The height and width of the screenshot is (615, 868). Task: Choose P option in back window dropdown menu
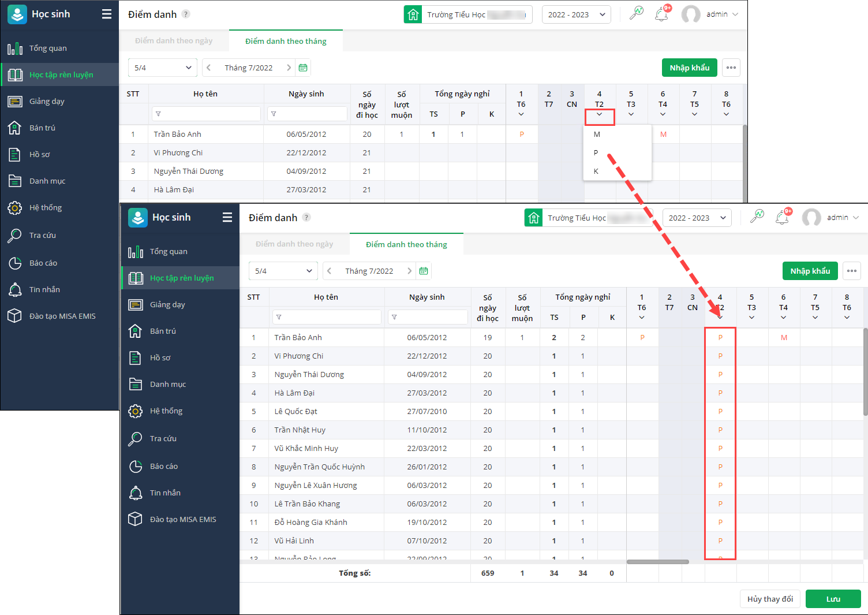618,152
